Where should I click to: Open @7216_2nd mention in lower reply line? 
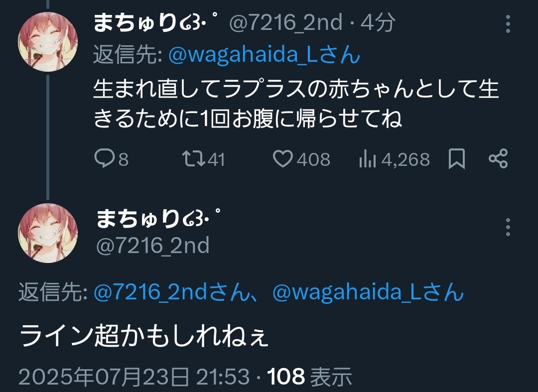pyautogui.click(x=170, y=292)
